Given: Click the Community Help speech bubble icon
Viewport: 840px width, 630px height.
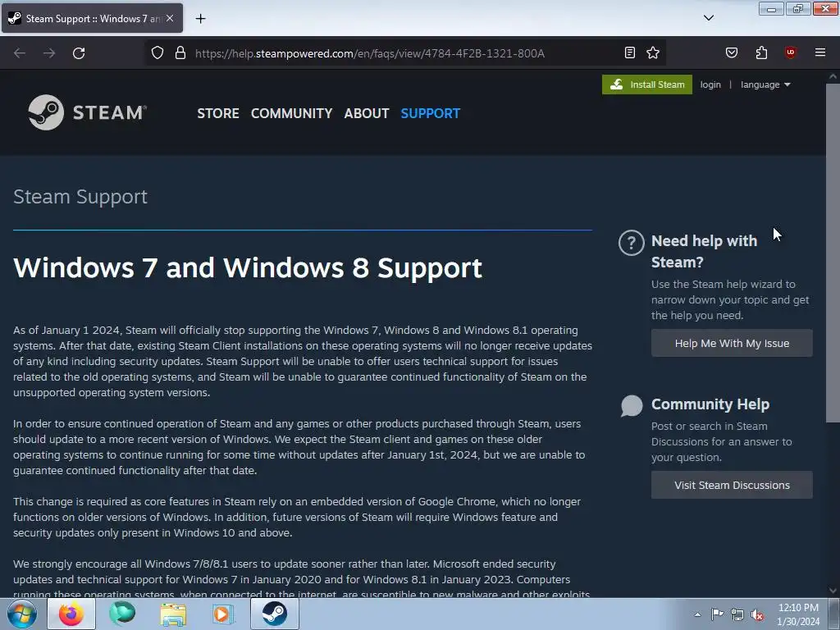Looking at the screenshot, I should click(x=632, y=405).
